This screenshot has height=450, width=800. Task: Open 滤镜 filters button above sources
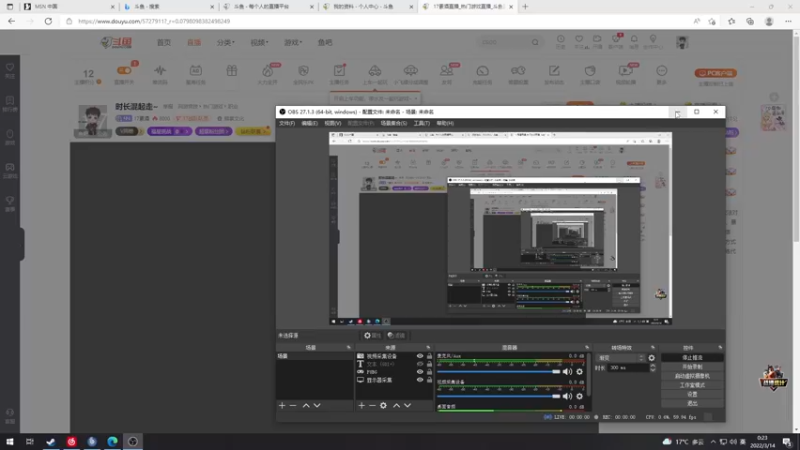pyautogui.click(x=396, y=336)
